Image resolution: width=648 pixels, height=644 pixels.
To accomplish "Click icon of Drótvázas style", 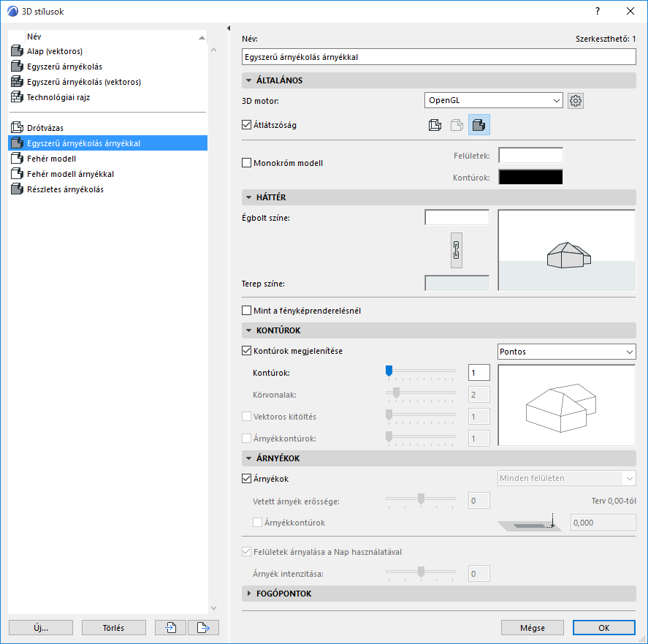I will pos(17,128).
